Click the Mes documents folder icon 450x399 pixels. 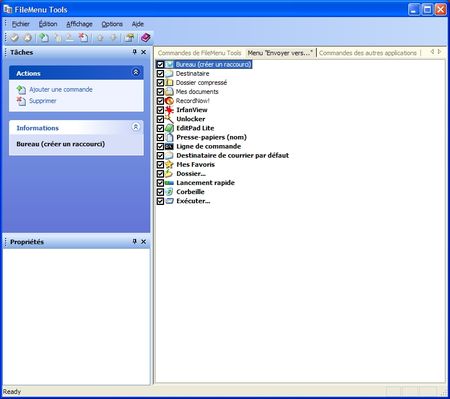click(169, 92)
